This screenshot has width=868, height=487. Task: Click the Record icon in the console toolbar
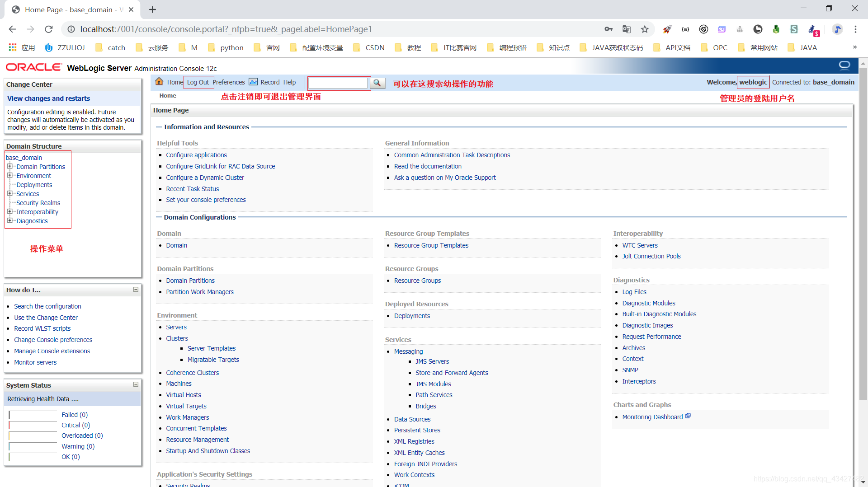(x=253, y=82)
